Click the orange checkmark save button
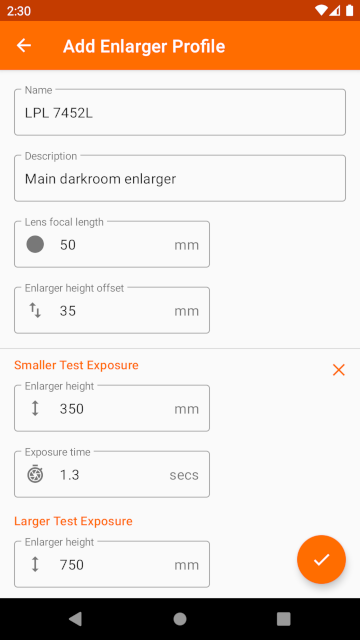 [321, 560]
